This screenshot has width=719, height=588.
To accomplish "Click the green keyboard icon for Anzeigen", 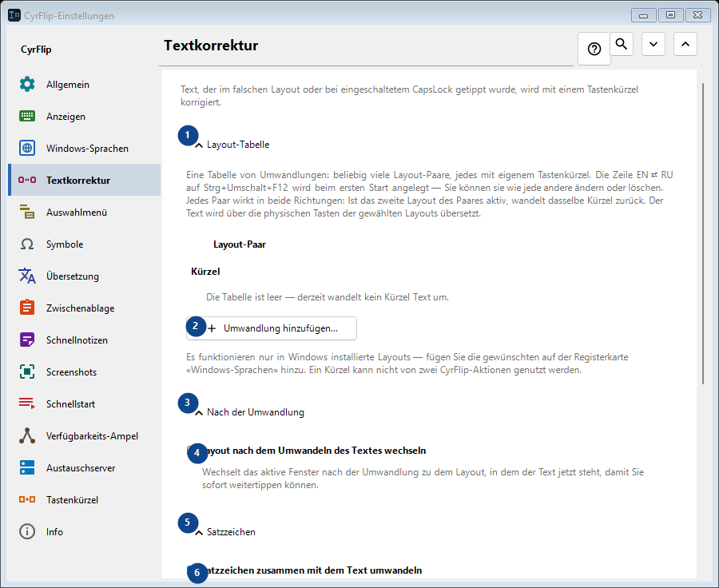I will point(27,117).
